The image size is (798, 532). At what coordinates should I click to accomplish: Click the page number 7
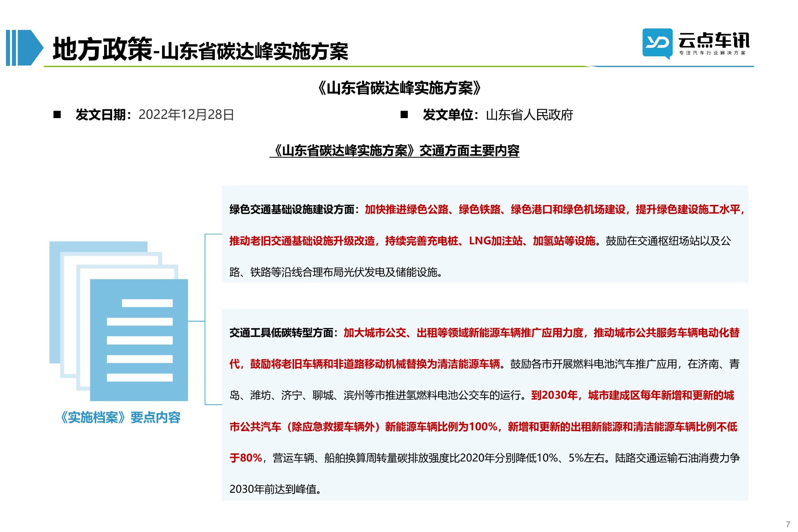788,524
